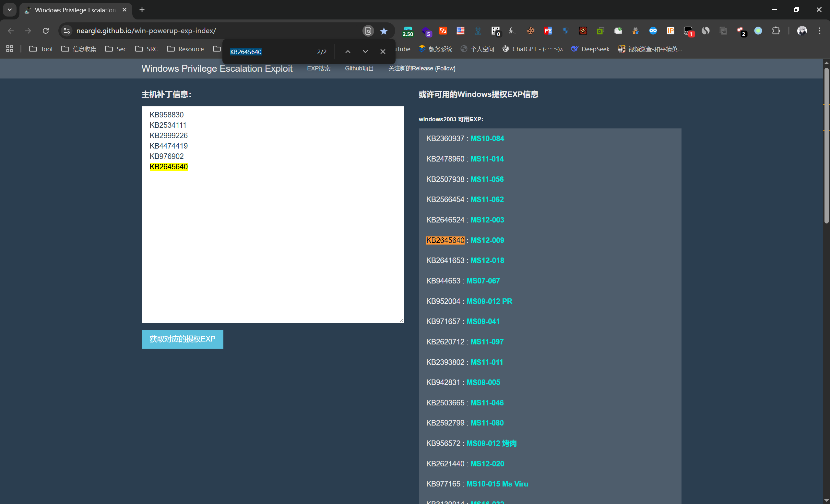Open the MS10-084 exploit link
Screen dimensions: 830x504
(x=487, y=138)
